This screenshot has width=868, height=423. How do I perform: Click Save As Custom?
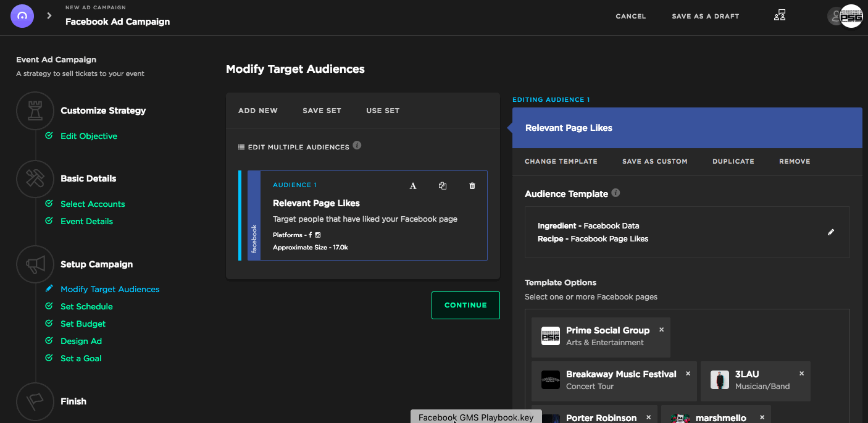coord(655,161)
